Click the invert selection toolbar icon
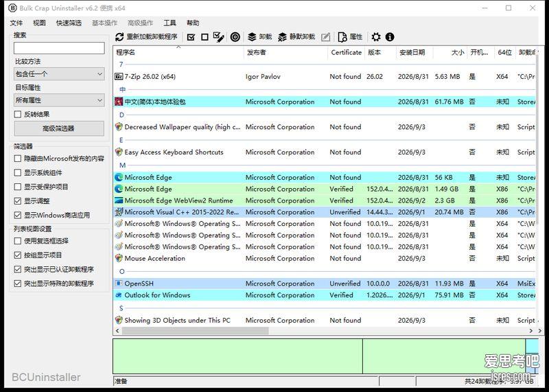Viewport: 549px width, 392px height. pyautogui.click(x=218, y=37)
